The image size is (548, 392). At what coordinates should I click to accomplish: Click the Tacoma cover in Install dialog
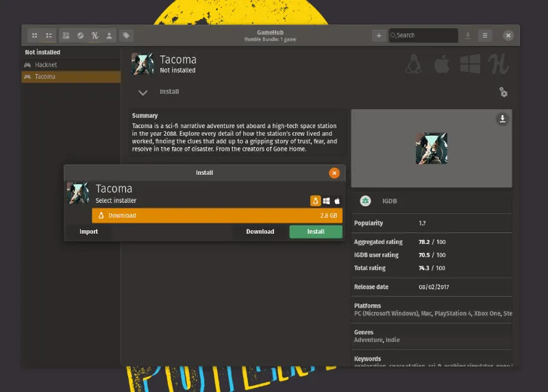coord(78,193)
